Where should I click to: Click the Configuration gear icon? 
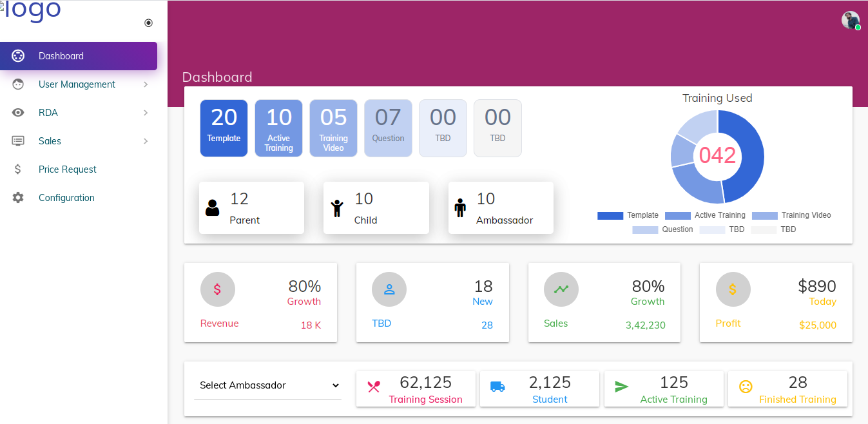pyautogui.click(x=18, y=198)
